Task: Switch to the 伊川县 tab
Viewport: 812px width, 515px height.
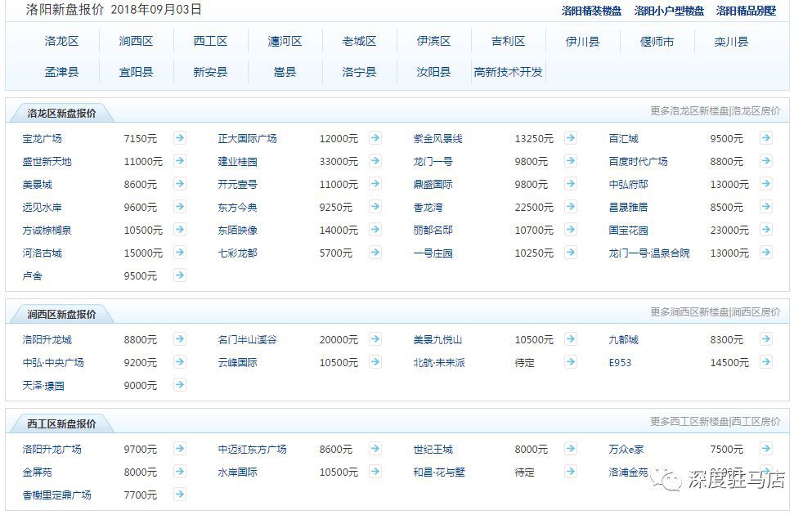Action: tap(583, 40)
